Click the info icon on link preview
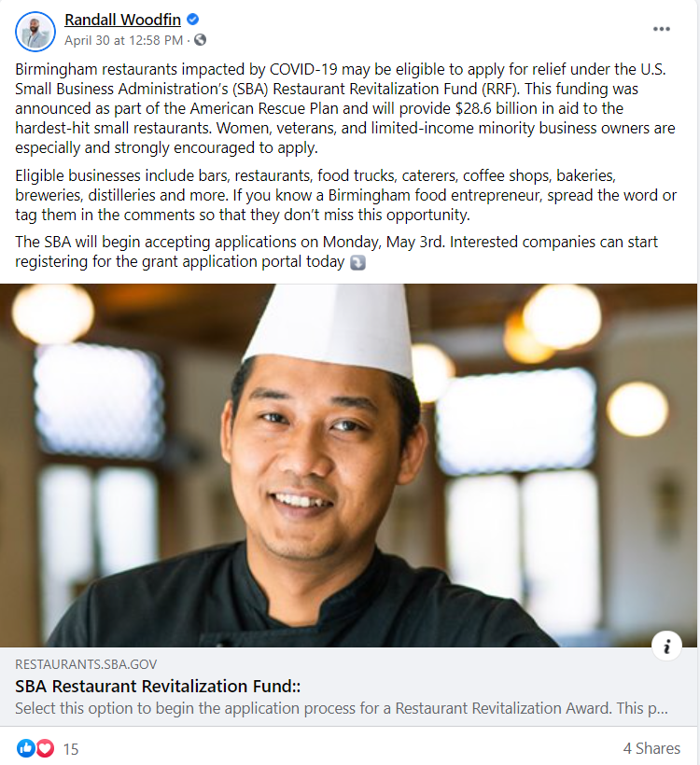Screen dimensions: 700x765 (666, 646)
